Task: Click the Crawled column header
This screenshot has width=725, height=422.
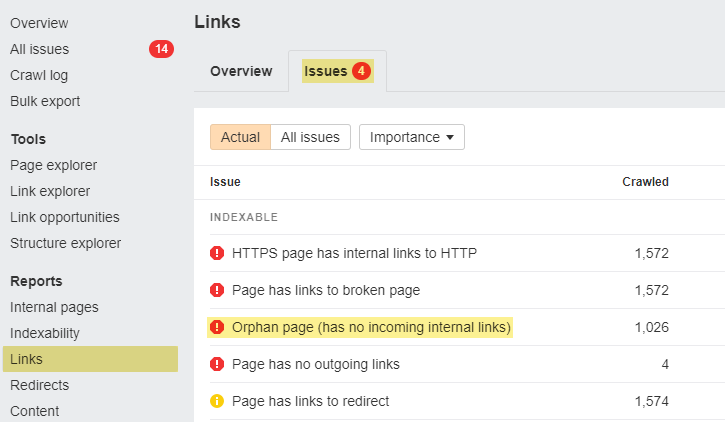Action: click(645, 182)
